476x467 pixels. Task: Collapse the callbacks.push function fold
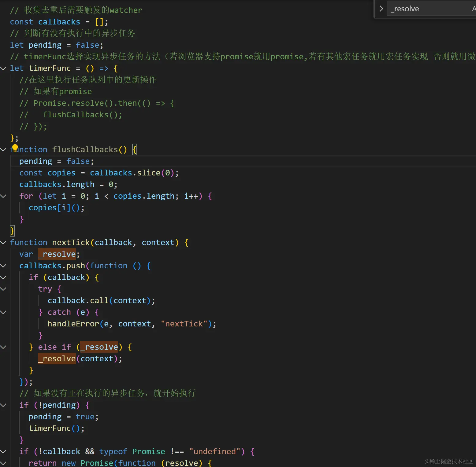click(3, 266)
